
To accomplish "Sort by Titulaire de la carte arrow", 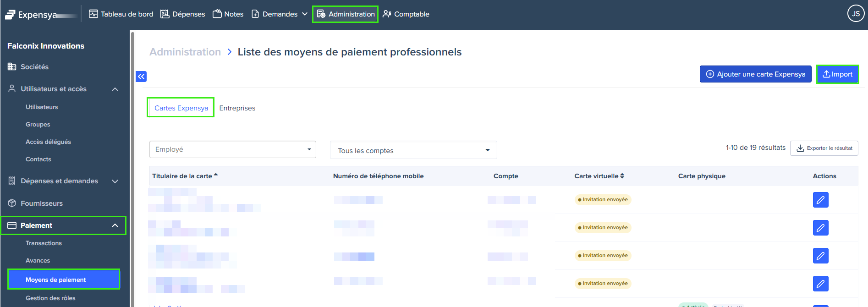I will (x=216, y=175).
